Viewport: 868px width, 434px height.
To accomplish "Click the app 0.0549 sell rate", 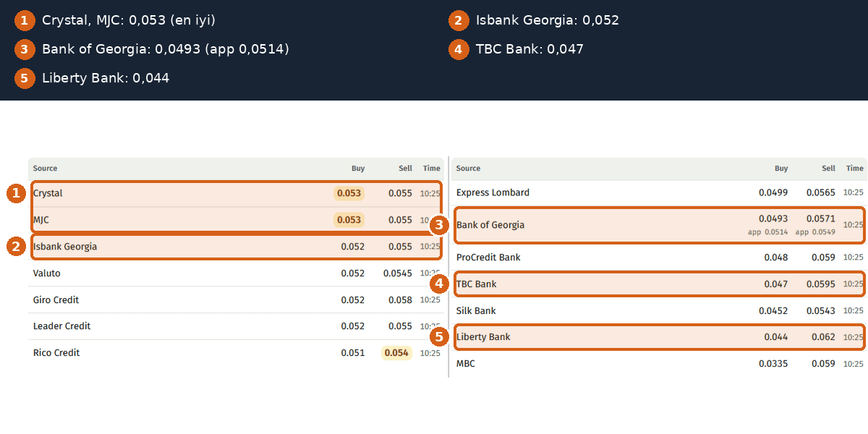I will coord(815,232).
